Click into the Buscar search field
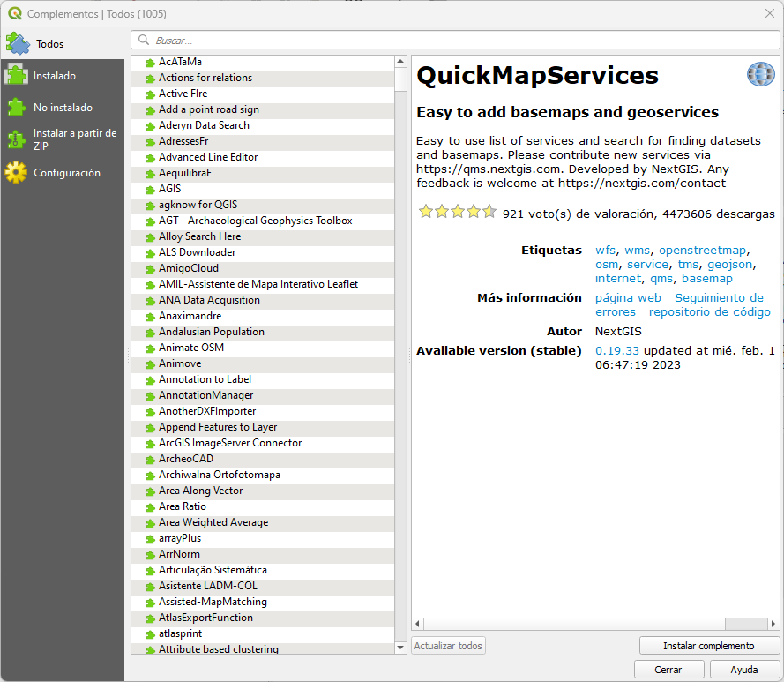The image size is (784, 682). tap(455, 40)
